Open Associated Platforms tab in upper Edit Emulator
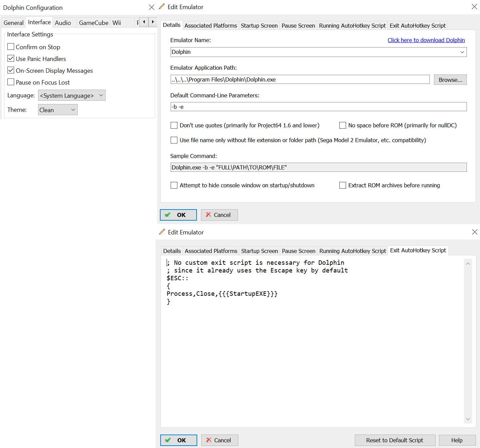480x448 pixels. point(211,26)
